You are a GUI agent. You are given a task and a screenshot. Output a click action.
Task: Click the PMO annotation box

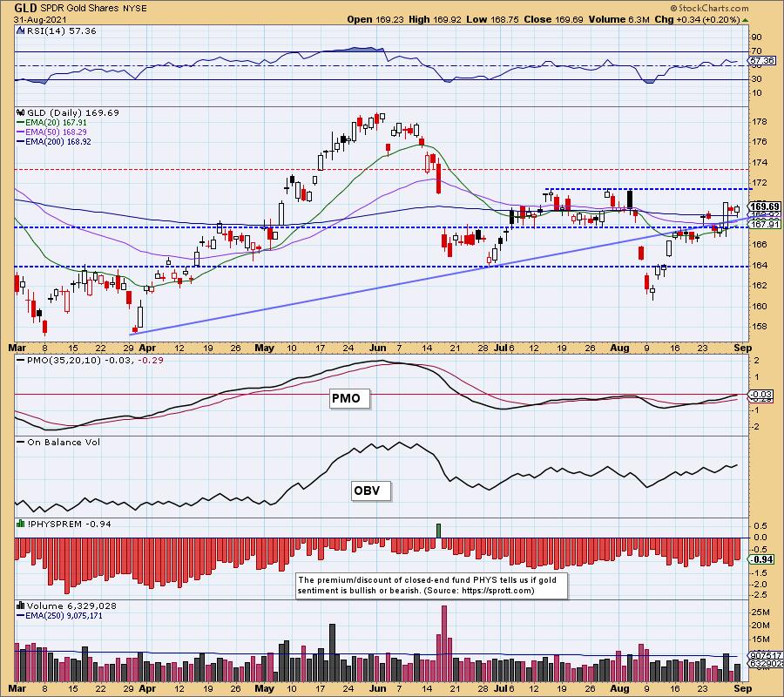click(349, 398)
